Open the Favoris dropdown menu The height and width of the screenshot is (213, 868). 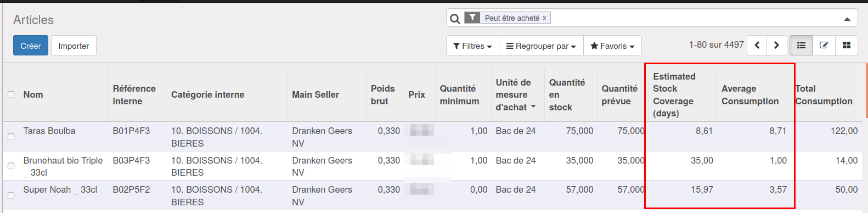pos(612,46)
